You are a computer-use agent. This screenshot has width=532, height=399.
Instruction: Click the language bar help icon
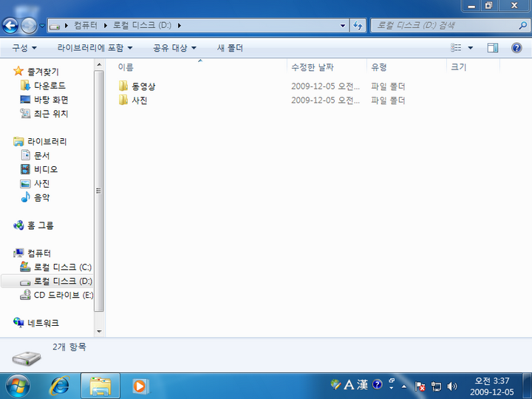378,384
